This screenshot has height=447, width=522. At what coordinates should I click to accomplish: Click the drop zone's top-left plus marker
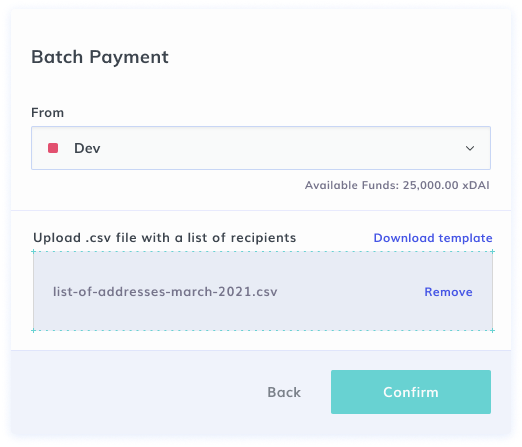(33, 252)
